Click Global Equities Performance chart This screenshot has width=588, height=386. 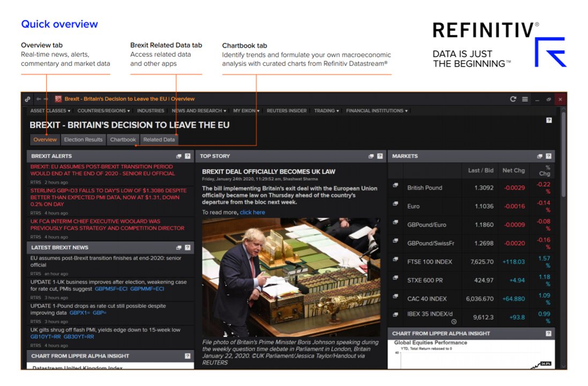click(471, 354)
